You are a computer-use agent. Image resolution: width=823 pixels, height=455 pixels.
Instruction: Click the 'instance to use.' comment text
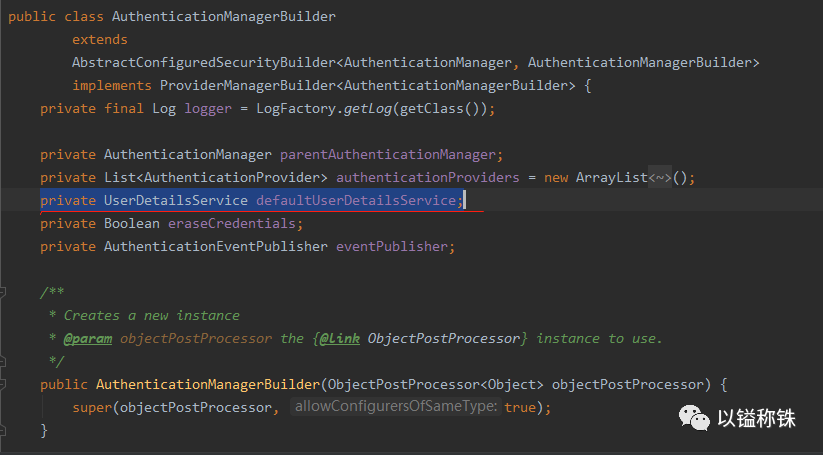(x=599, y=338)
